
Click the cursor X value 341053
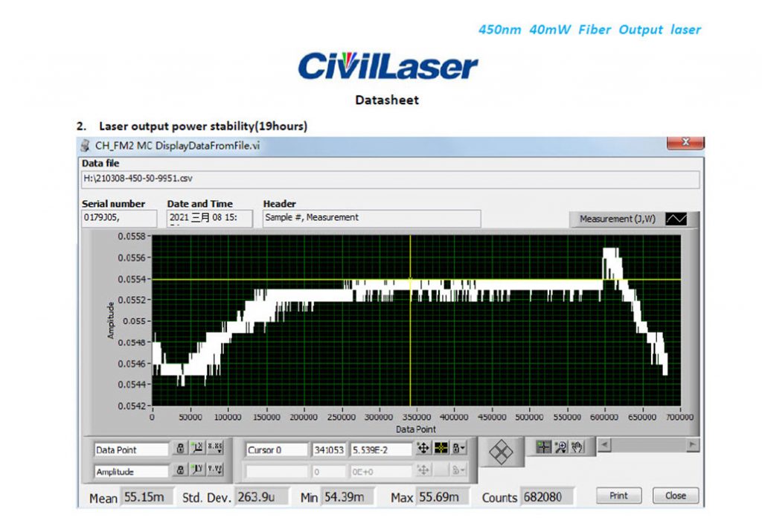328,450
